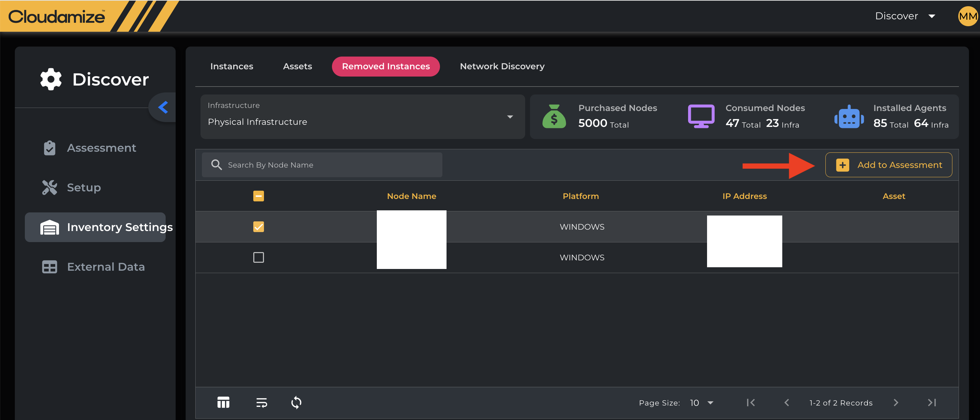Screen dimensions: 980x420
Task: Click the wrap text icon in footer
Action: pyautogui.click(x=261, y=402)
